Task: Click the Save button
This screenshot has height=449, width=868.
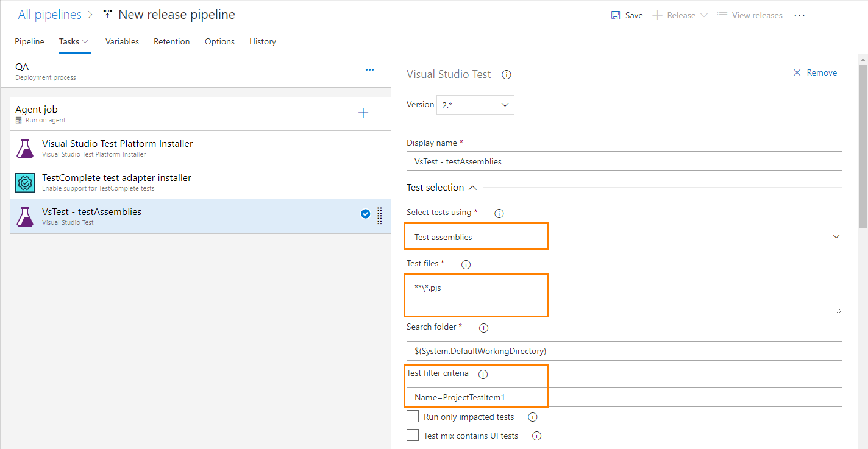Action: coord(627,15)
